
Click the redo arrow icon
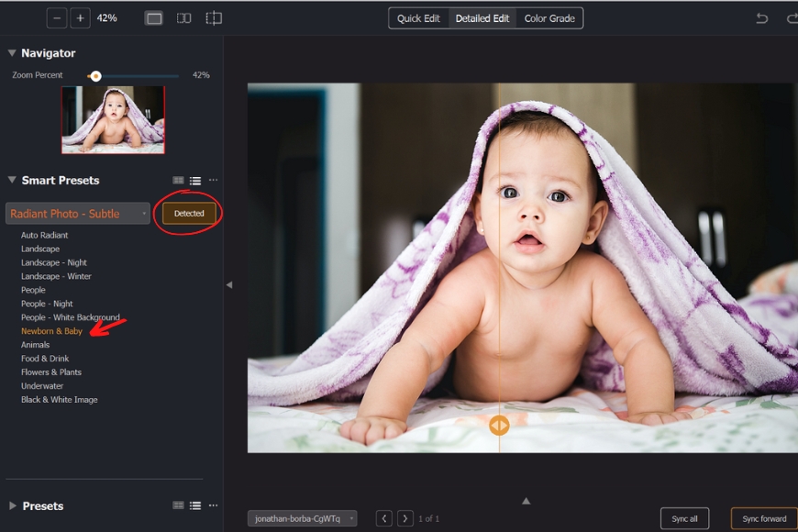coord(792,18)
